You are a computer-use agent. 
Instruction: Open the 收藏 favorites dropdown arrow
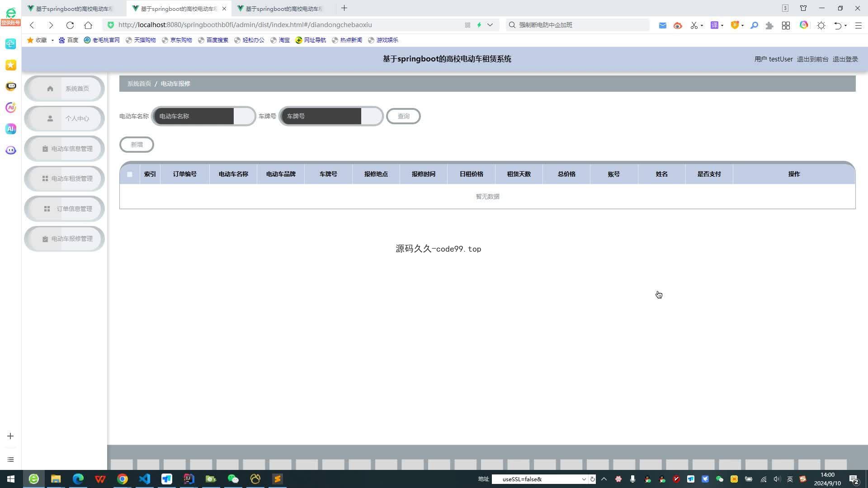52,40
